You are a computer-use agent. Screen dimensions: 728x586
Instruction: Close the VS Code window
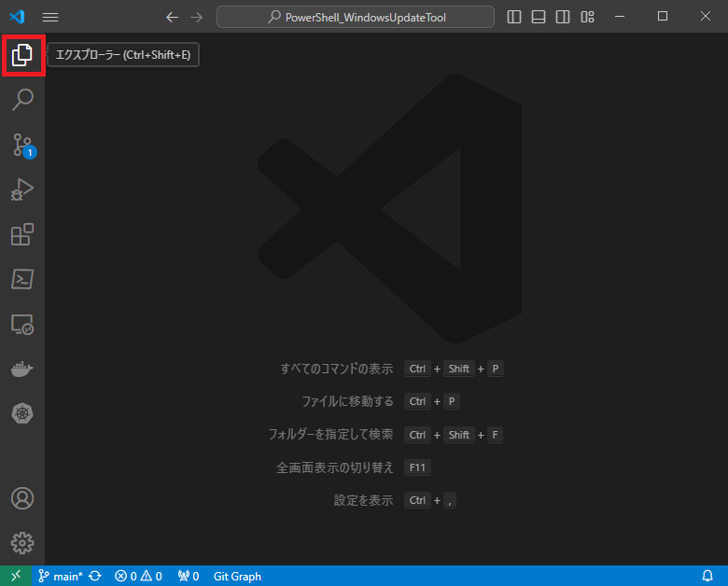point(706,16)
